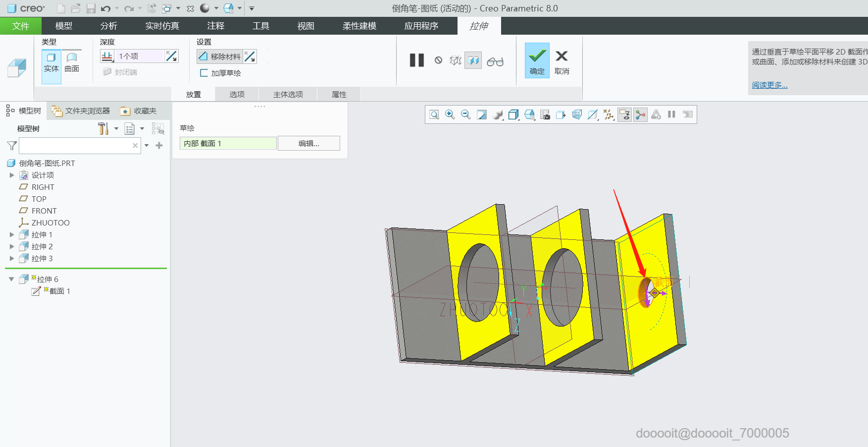Click the Zoom Out magnifier icon
This screenshot has height=447, width=868.
(x=465, y=114)
